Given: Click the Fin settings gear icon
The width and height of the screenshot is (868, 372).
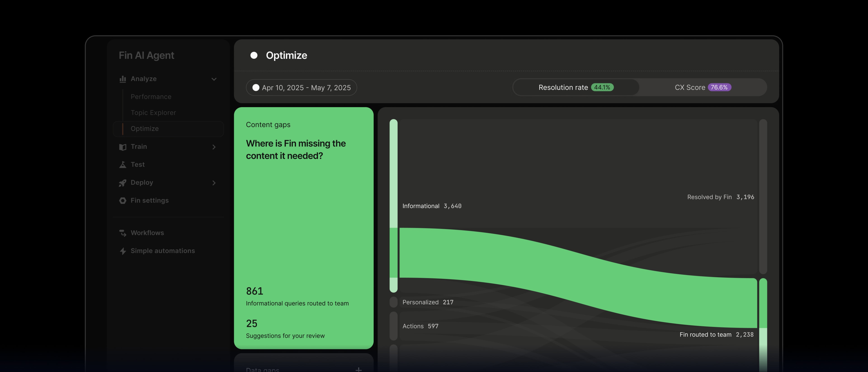Looking at the screenshot, I should point(123,200).
